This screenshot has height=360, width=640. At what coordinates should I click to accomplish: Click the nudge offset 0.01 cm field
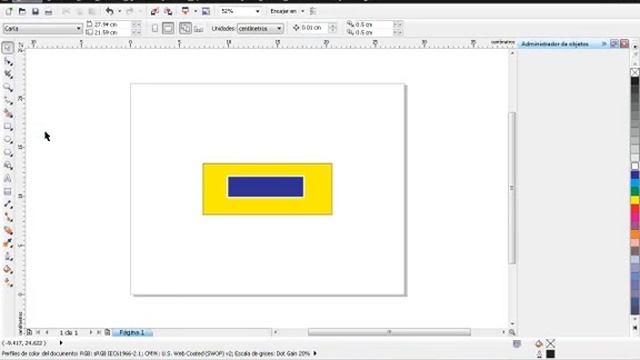tap(314, 28)
